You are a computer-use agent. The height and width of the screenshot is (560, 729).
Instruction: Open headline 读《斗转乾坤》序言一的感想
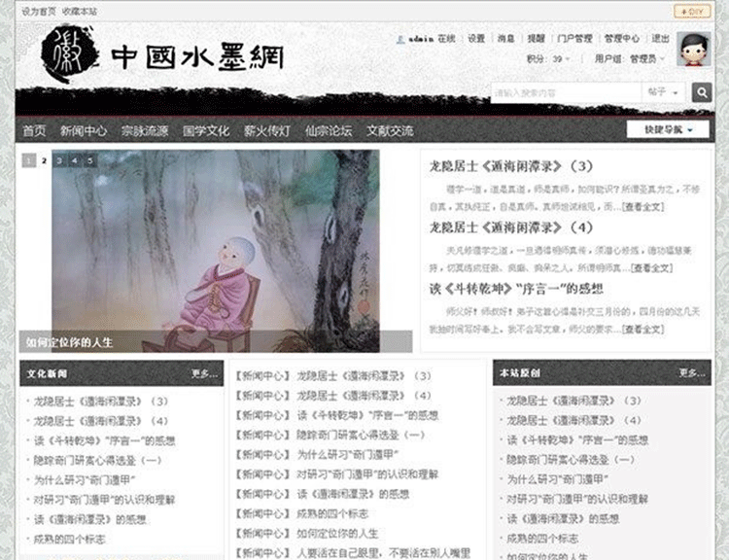pyautogui.click(x=516, y=289)
